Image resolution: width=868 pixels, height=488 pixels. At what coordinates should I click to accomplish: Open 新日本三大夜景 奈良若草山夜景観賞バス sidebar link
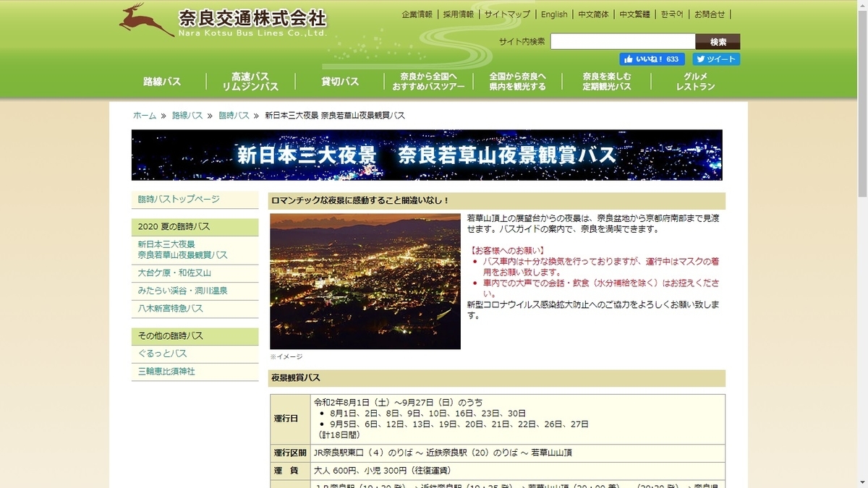pyautogui.click(x=182, y=249)
